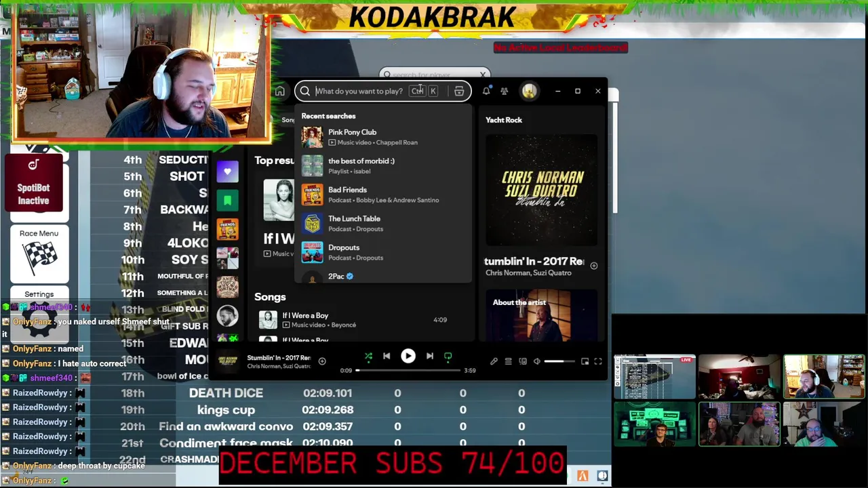Image resolution: width=868 pixels, height=488 pixels.
Task: Open Friend Activity icon beside the bell
Action: pyautogui.click(x=504, y=91)
